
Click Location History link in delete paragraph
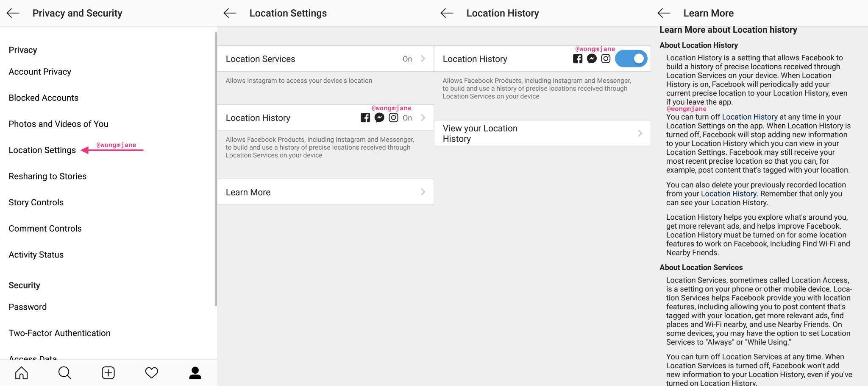coord(728,194)
